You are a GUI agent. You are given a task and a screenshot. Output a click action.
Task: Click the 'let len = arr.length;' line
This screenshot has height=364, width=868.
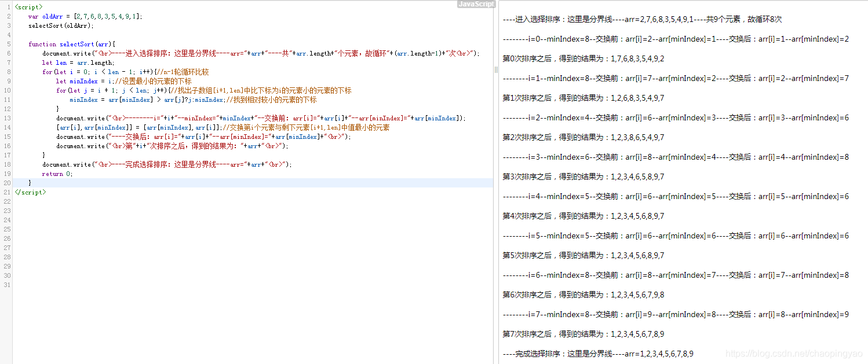[x=78, y=62]
